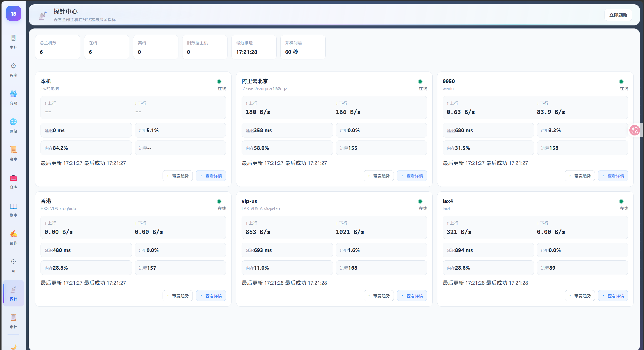
Task: Click the online status dot of 香港 host
Action: tap(219, 201)
